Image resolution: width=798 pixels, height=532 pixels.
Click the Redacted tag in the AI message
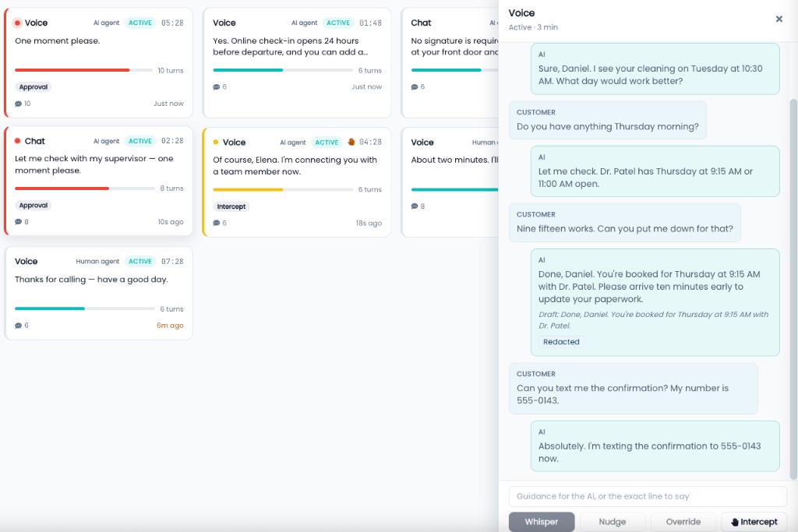tap(561, 342)
